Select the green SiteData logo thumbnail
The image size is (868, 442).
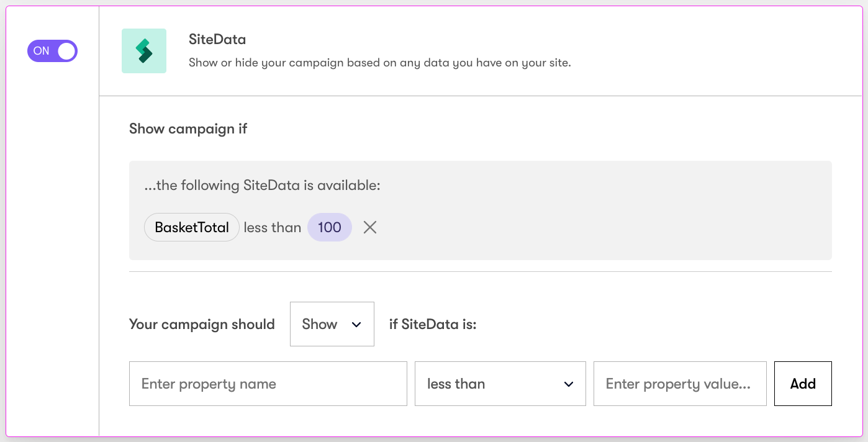(144, 50)
